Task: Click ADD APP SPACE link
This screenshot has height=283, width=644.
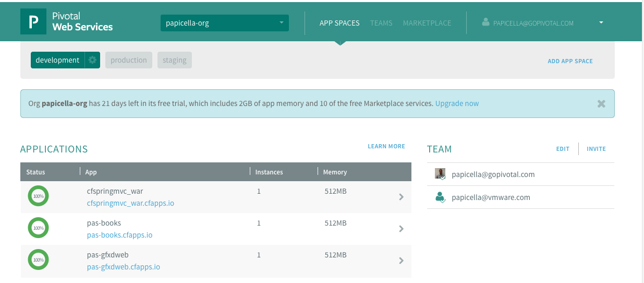Action: click(570, 61)
